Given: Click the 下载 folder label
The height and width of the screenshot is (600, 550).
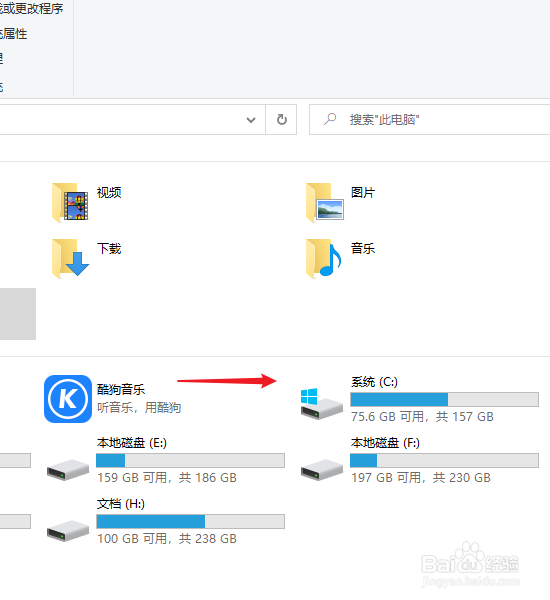Looking at the screenshot, I should coord(109,249).
